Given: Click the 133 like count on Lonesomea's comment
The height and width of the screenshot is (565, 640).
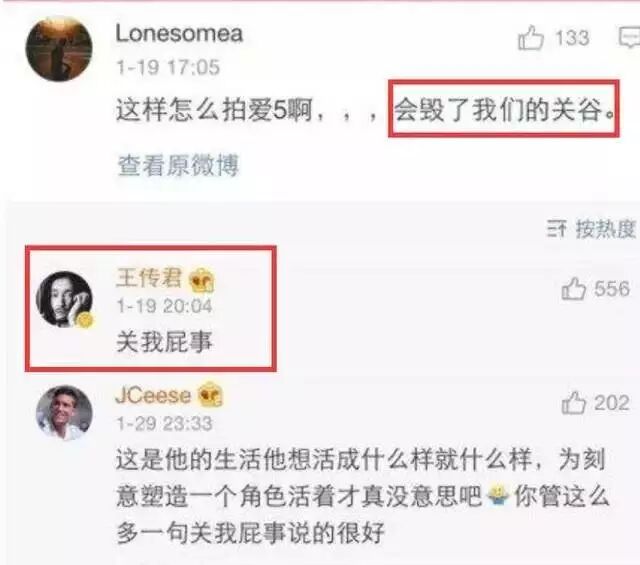Looking at the screenshot, I should [x=572, y=38].
